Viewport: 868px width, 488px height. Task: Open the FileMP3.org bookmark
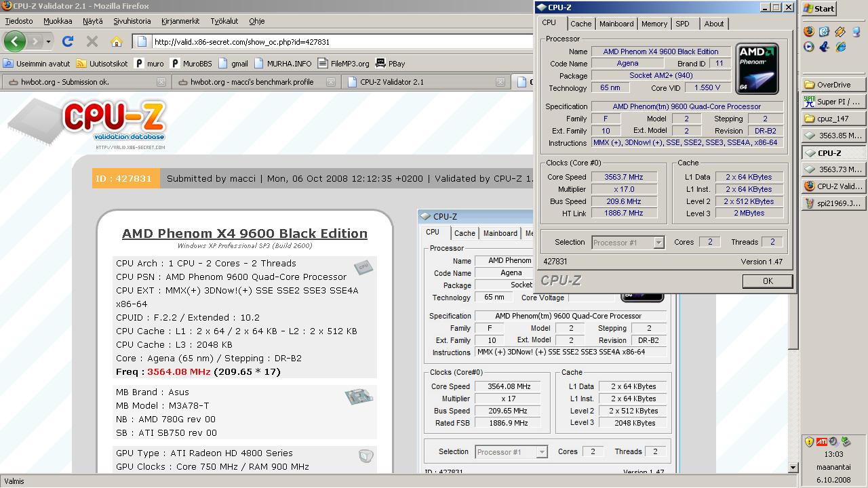coord(344,63)
